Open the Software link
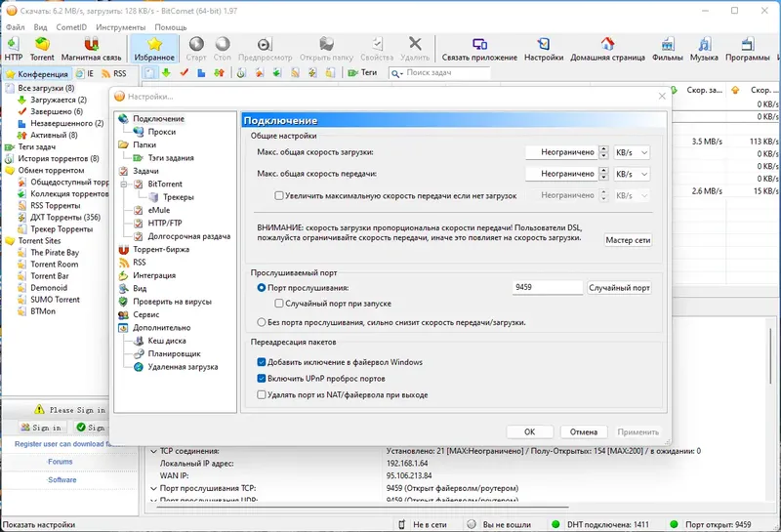This screenshot has width=781, height=532. (x=62, y=479)
